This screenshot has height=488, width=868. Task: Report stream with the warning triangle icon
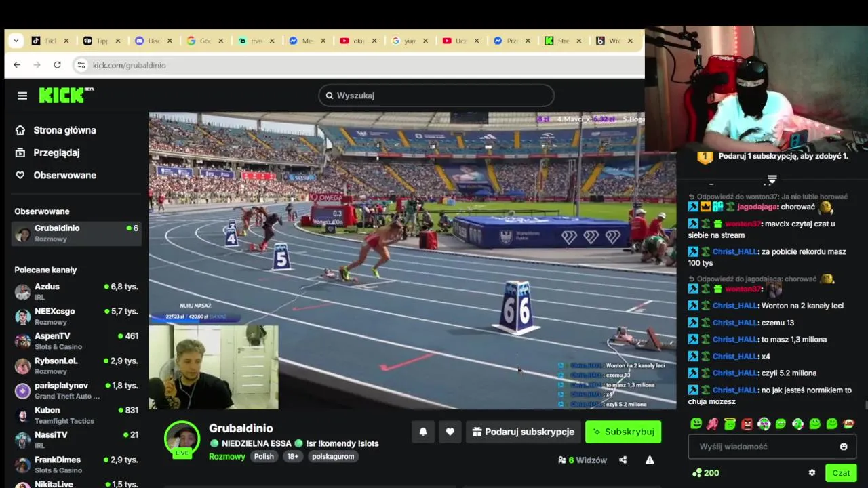coord(650,460)
